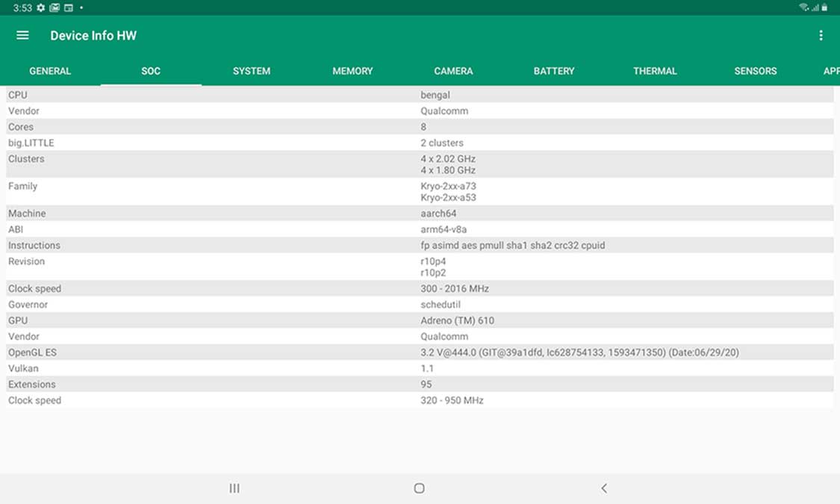Viewport: 840px width, 504px height.
Task: Open the three-dot overflow menu
Action: 821,35
